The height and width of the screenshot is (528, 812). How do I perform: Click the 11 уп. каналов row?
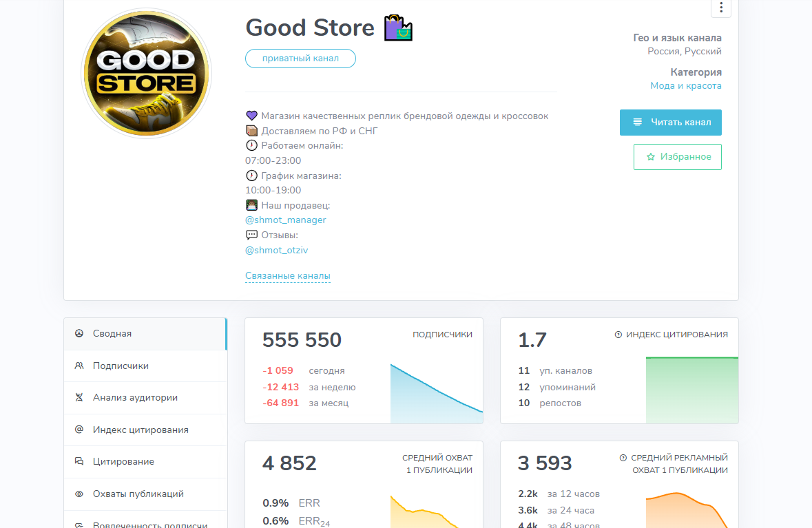coord(555,370)
